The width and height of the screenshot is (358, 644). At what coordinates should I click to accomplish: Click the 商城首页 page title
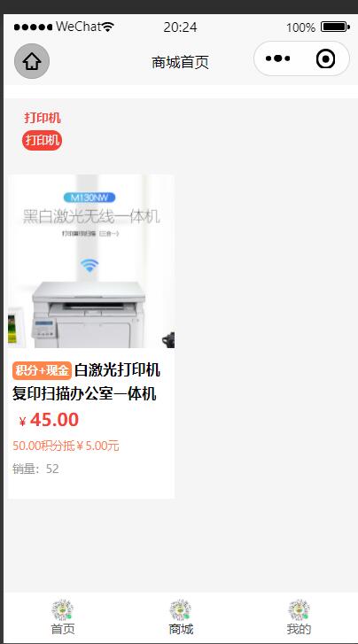tap(181, 62)
